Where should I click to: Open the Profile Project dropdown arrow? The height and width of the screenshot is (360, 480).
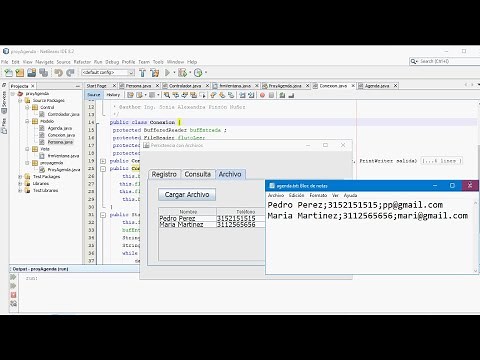pyautogui.click(x=206, y=72)
